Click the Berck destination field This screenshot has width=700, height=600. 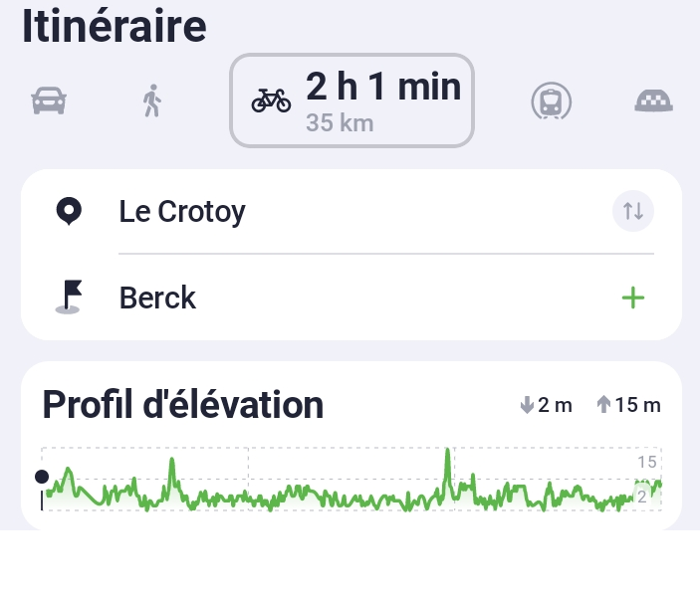point(158,298)
